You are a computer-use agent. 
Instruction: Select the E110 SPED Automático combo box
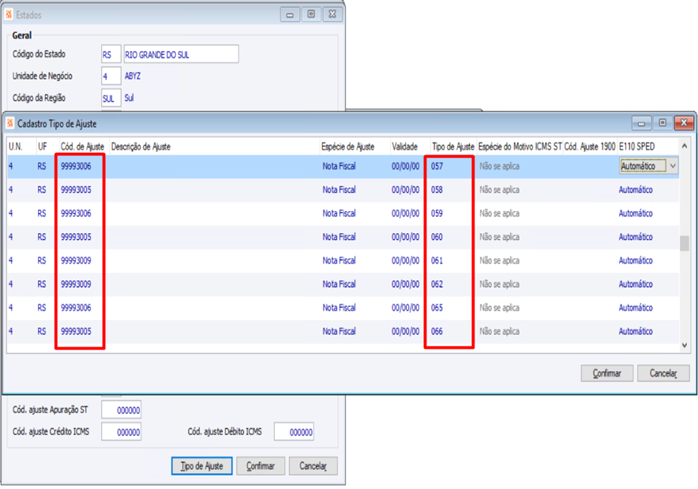tap(649, 166)
